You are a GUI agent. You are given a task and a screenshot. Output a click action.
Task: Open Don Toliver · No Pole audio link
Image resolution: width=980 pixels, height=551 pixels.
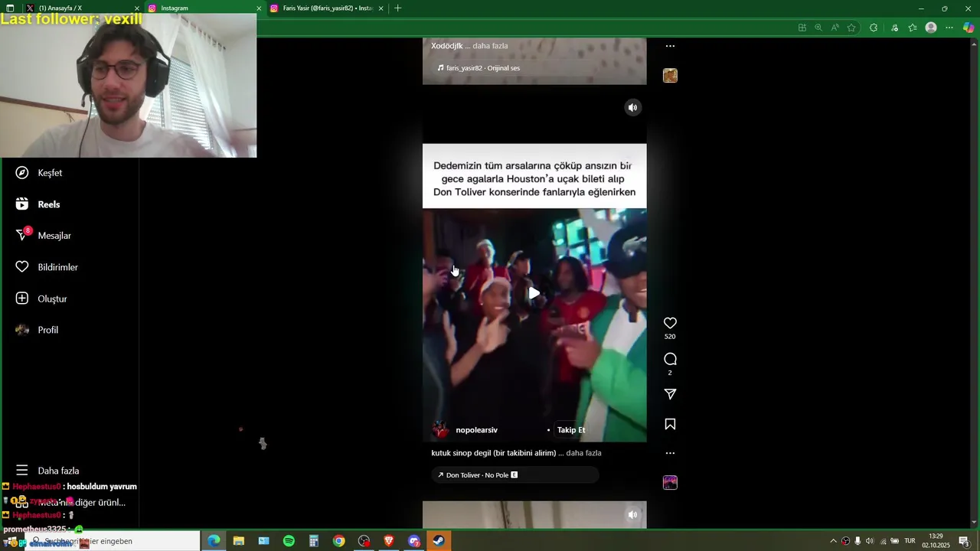tap(514, 475)
